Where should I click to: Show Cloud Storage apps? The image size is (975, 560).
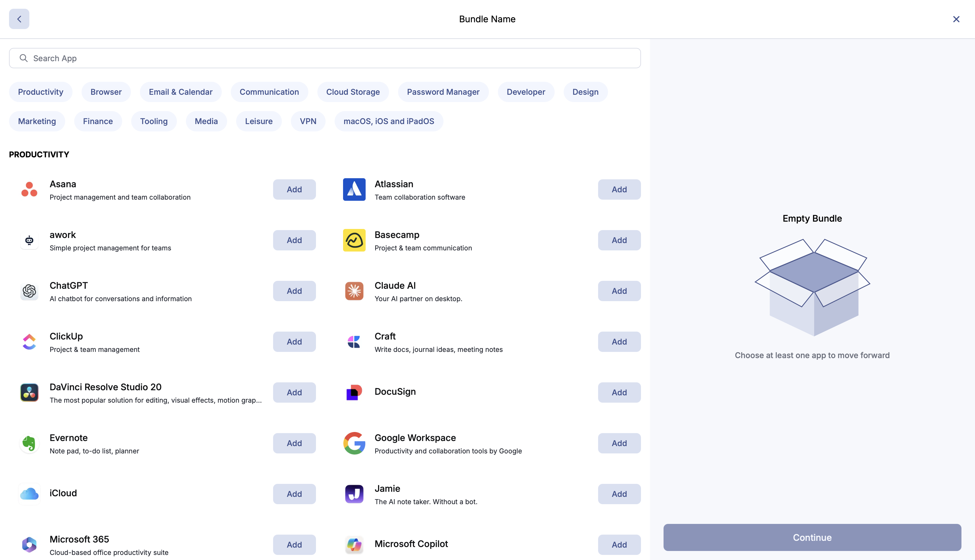(x=353, y=92)
